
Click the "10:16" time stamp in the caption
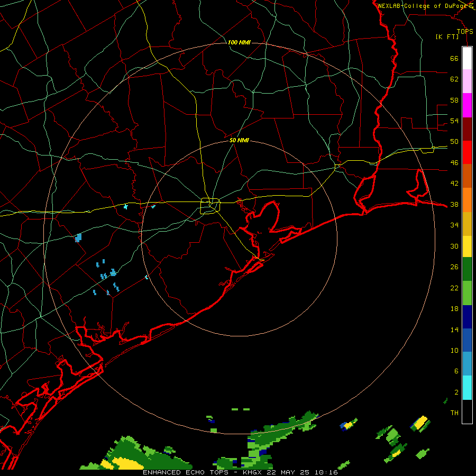pyautogui.click(x=326, y=472)
